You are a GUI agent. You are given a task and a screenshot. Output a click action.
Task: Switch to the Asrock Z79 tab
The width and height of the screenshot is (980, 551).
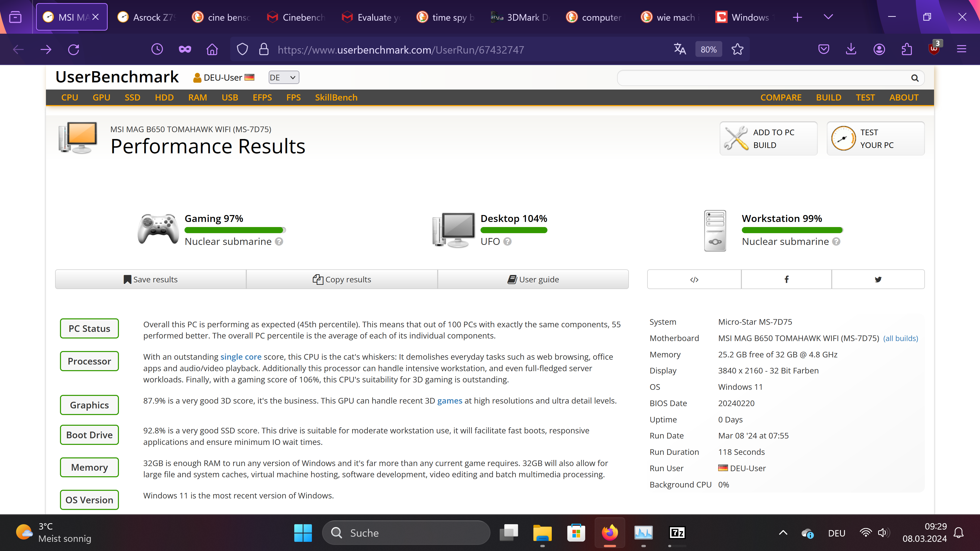(x=147, y=17)
